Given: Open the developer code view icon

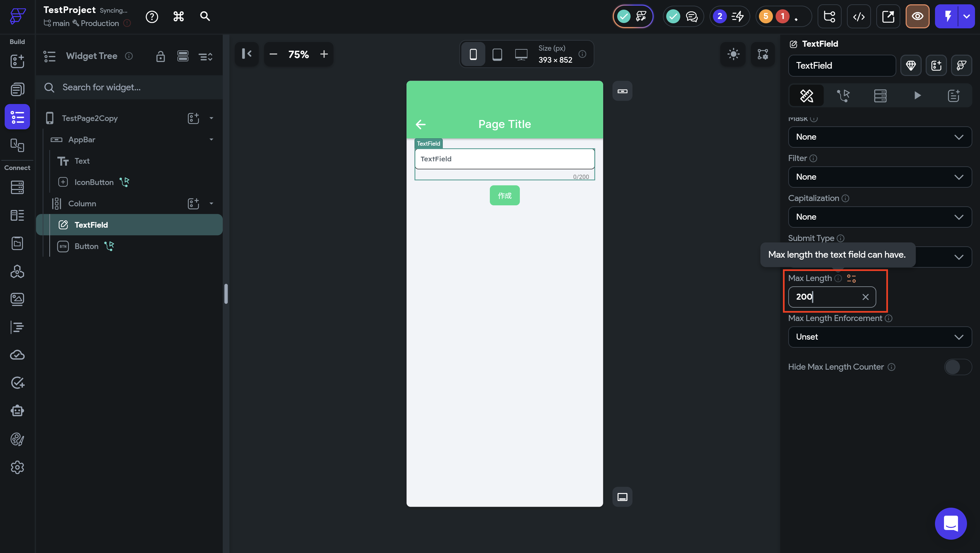Looking at the screenshot, I should [859, 16].
